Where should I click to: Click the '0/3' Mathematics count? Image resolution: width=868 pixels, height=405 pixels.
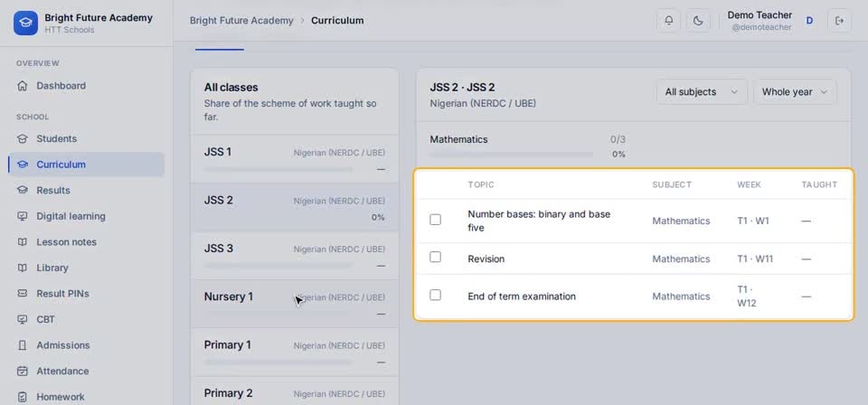point(618,140)
